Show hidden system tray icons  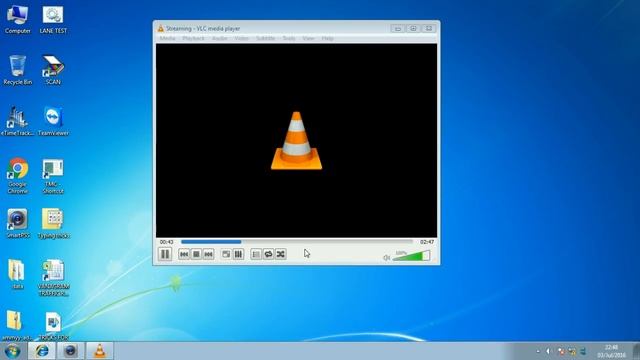click(x=538, y=351)
